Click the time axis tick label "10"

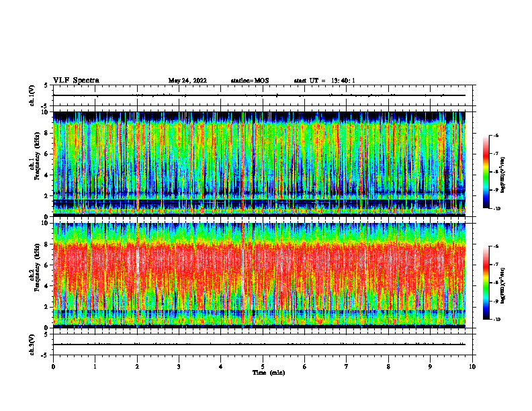pyautogui.click(x=472, y=367)
